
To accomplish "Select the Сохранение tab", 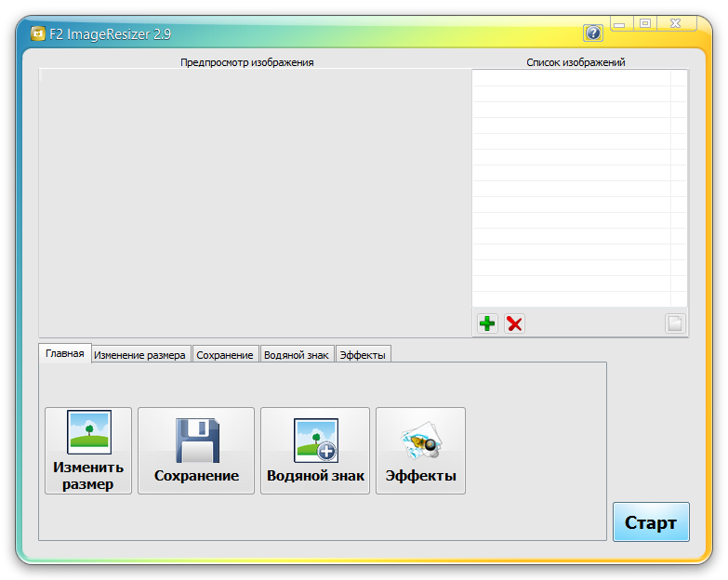I will [x=224, y=355].
